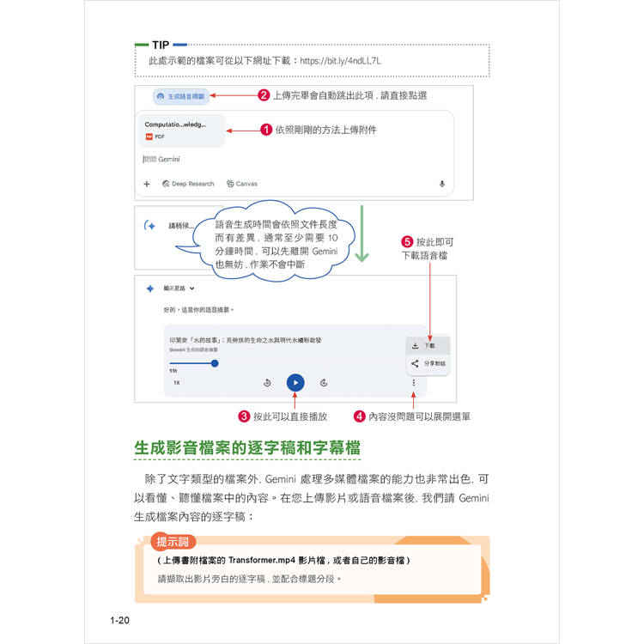Click the Gemini sparkle icon beside show thinking

pyautogui.click(x=150, y=289)
